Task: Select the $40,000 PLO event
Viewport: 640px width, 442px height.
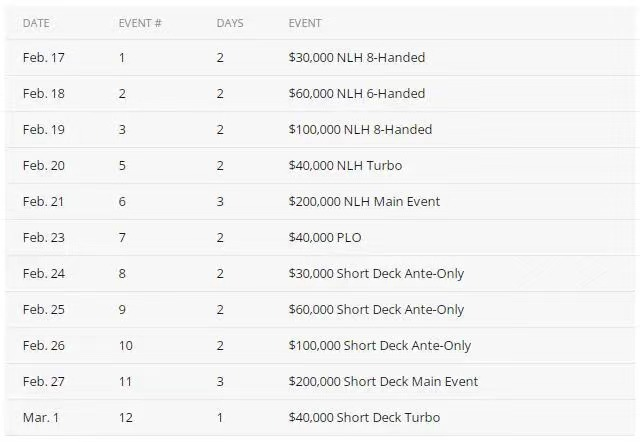Action: 328,238
